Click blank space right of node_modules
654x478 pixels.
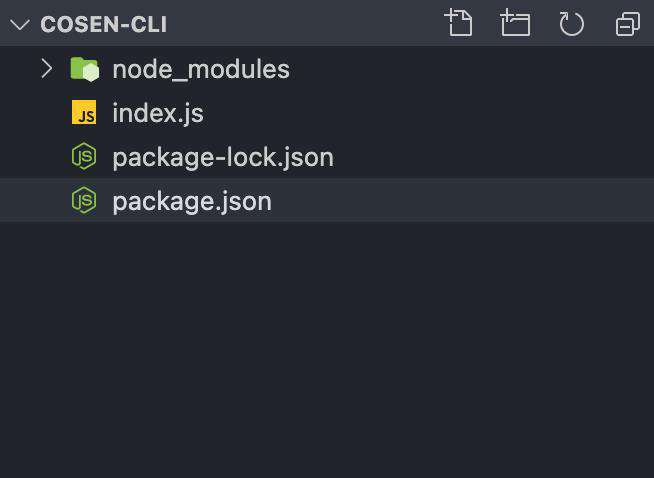tap(471, 69)
